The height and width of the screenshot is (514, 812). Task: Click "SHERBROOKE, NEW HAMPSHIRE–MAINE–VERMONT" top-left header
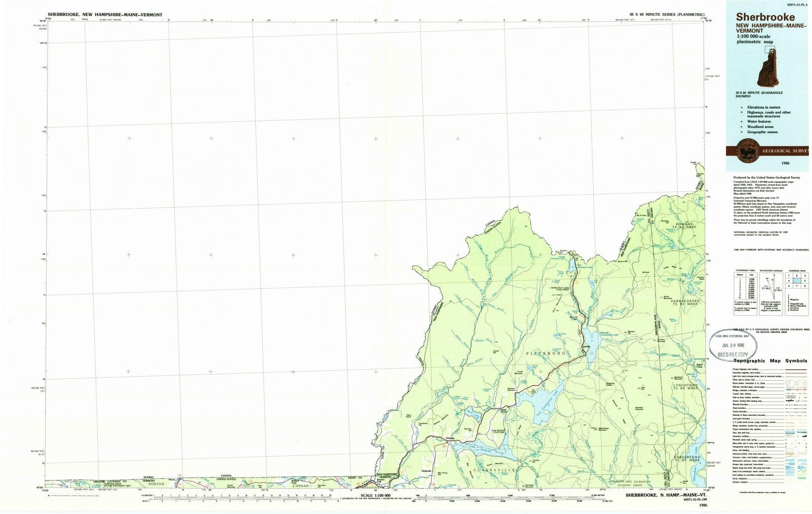pos(105,15)
